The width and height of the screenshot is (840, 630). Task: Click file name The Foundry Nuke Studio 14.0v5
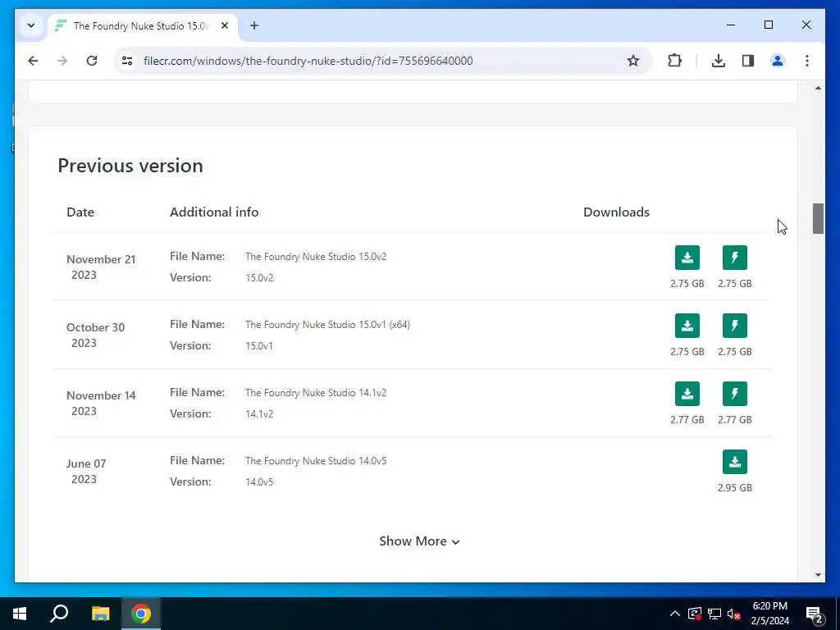pyautogui.click(x=316, y=461)
